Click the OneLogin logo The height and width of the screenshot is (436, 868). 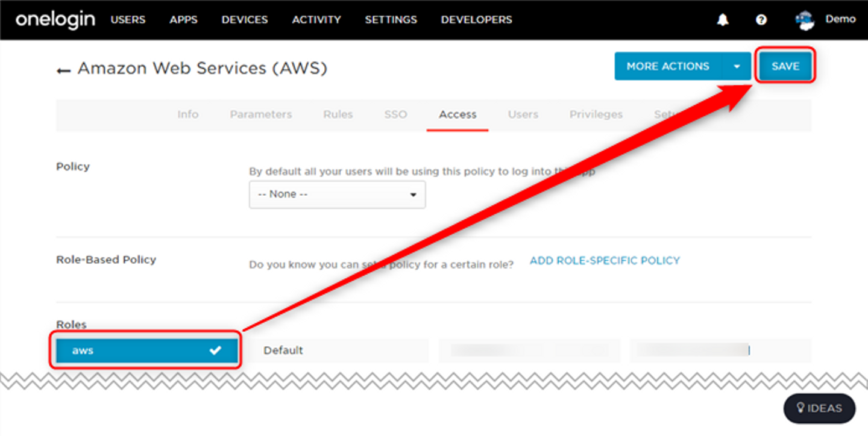(55, 19)
